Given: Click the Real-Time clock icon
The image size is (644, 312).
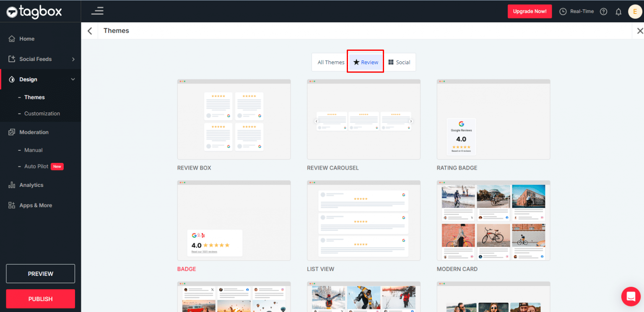Looking at the screenshot, I should [x=563, y=11].
